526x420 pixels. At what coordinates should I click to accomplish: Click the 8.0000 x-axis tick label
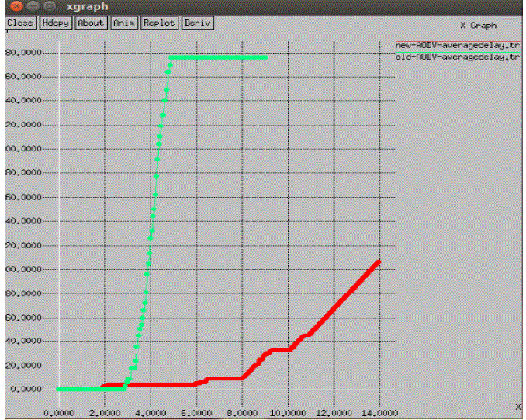click(x=242, y=412)
